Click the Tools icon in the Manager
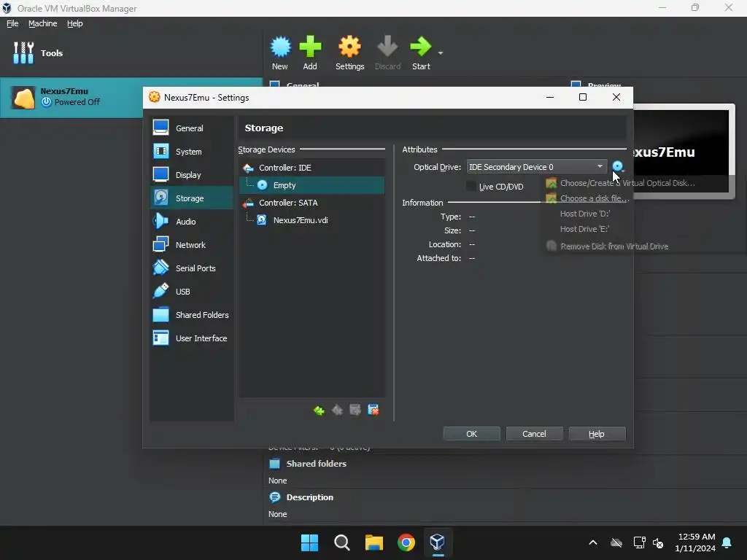 point(23,52)
